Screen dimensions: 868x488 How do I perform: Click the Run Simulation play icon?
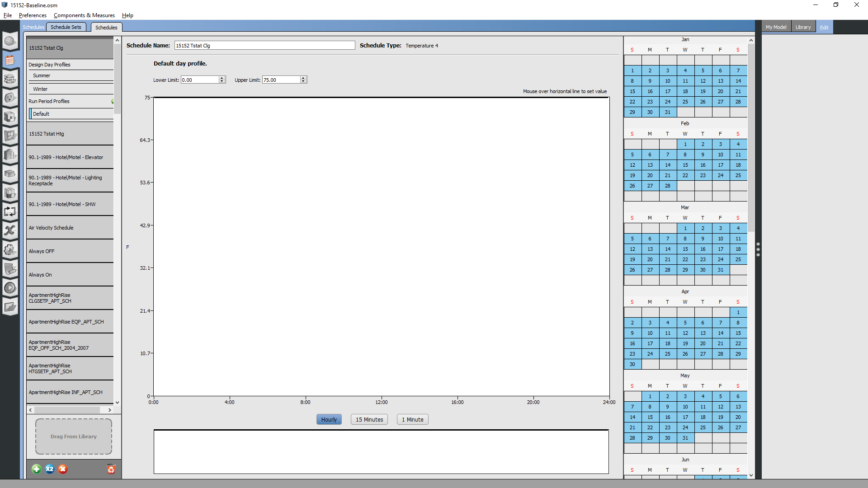click(10, 287)
